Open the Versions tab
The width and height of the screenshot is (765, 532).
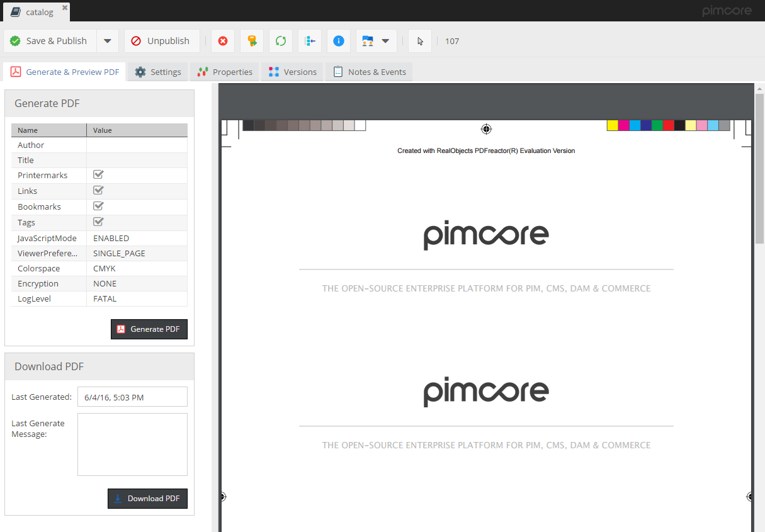click(x=292, y=72)
